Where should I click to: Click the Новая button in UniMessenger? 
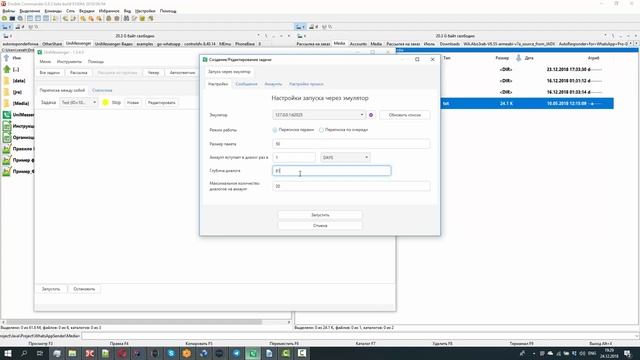[133, 102]
